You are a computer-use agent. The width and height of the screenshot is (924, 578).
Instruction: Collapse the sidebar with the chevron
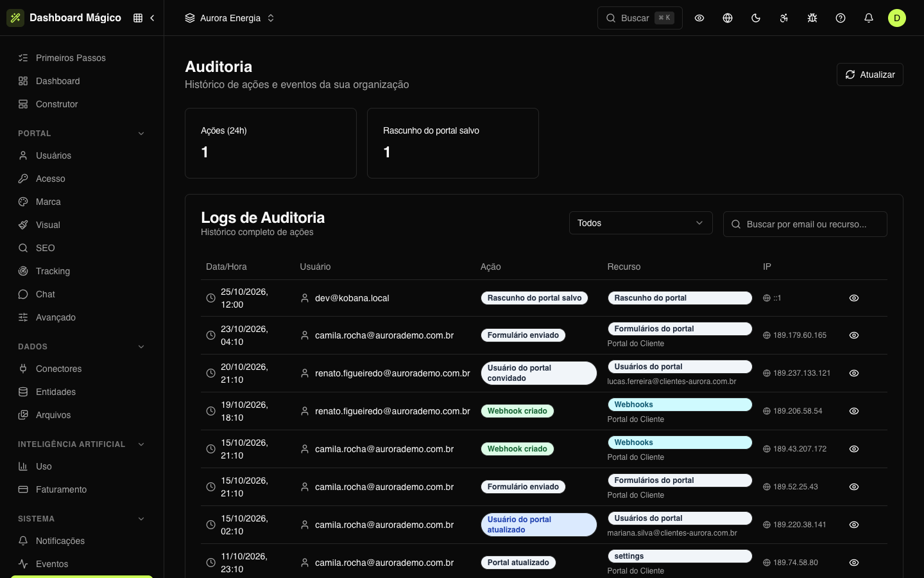[x=153, y=18]
